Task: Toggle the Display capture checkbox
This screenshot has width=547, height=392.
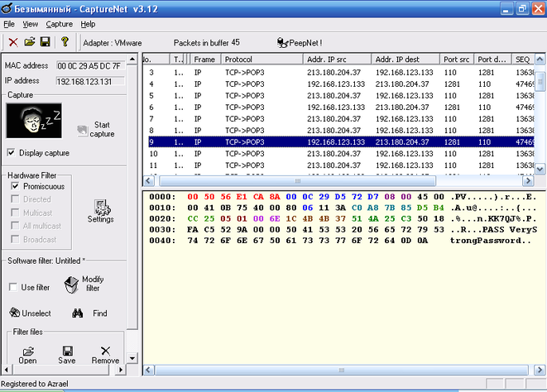Action: tap(11, 153)
